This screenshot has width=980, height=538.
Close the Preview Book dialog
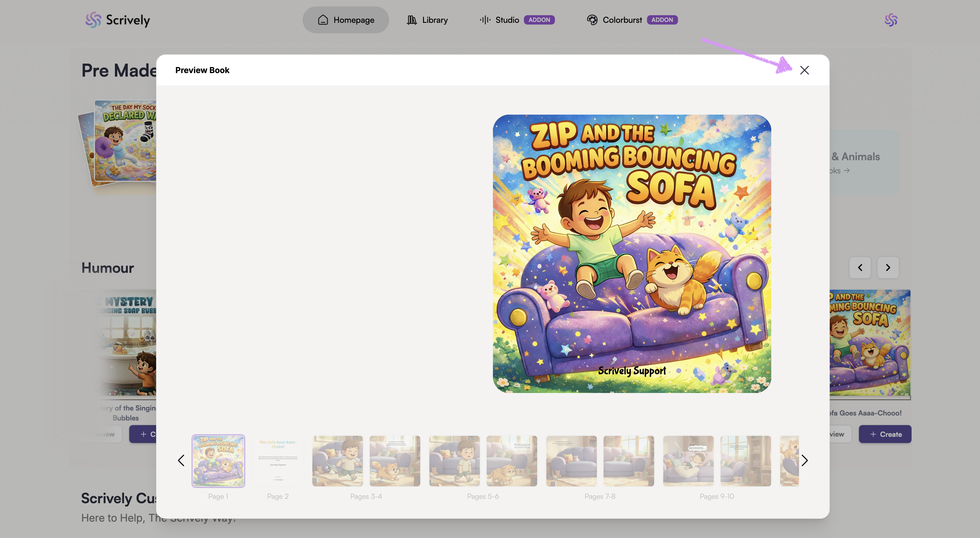click(x=804, y=70)
